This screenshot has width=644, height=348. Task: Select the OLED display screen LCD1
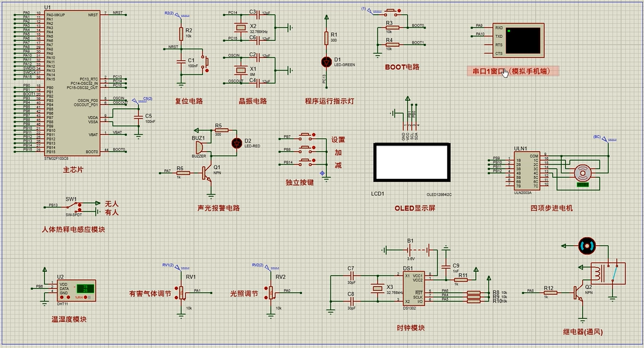(x=411, y=162)
